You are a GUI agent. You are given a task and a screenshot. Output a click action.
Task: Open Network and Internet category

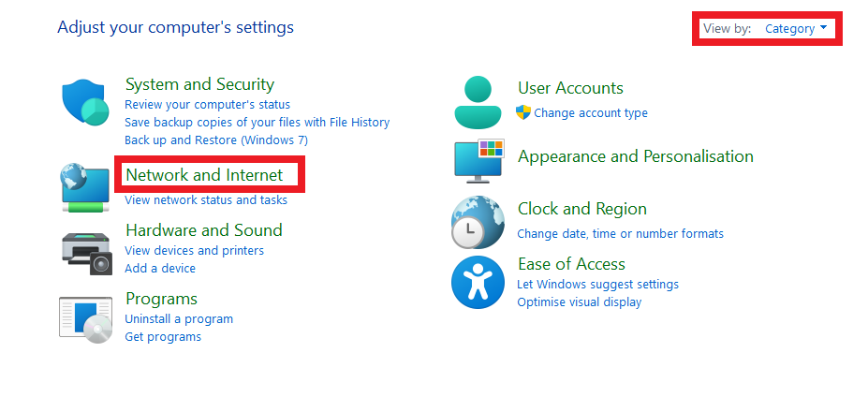point(204,175)
